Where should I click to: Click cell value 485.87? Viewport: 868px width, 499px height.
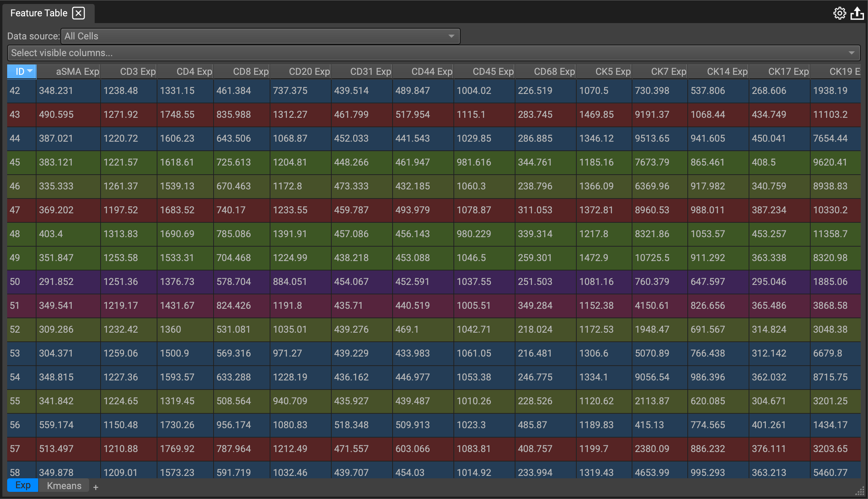tap(532, 425)
